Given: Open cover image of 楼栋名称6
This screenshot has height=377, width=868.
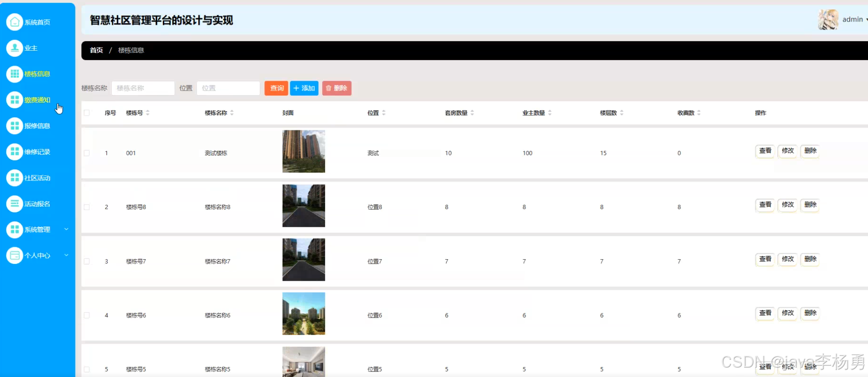Looking at the screenshot, I should [304, 314].
